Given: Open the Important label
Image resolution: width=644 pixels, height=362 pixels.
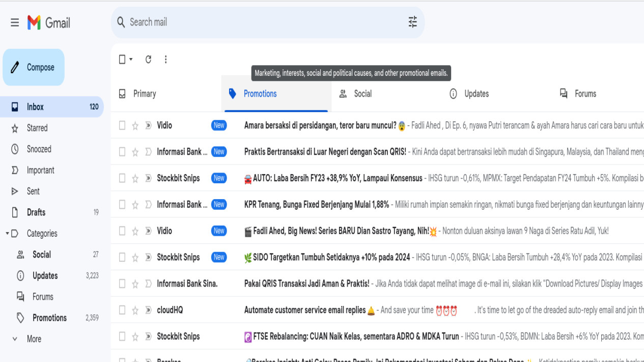Looking at the screenshot, I should pyautogui.click(x=40, y=171).
